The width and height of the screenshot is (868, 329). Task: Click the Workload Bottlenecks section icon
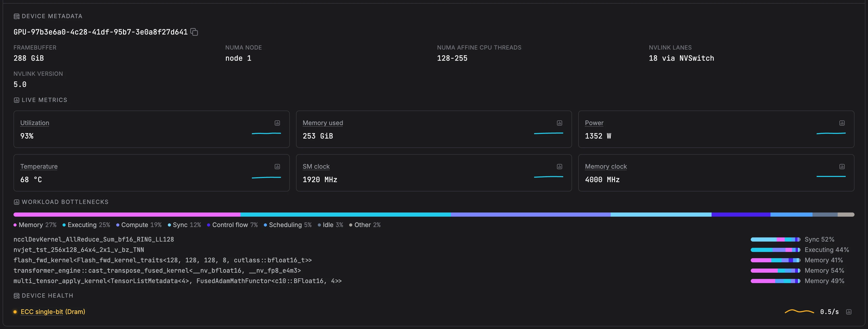17,202
